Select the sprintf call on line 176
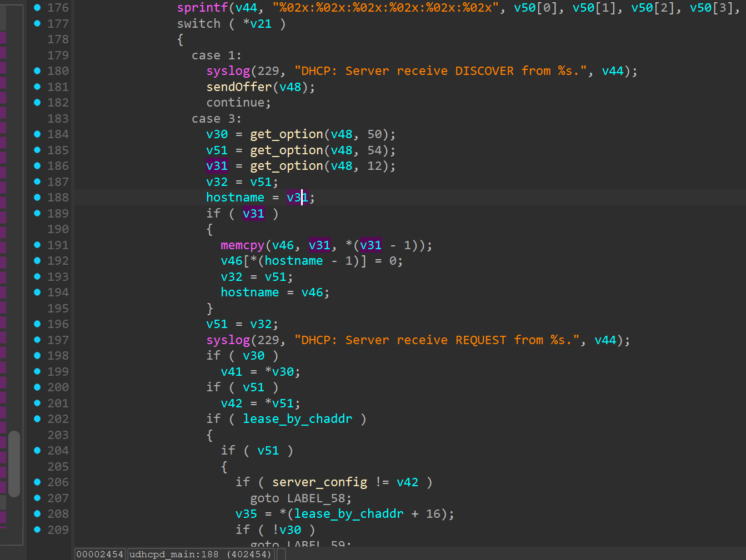 (202, 8)
